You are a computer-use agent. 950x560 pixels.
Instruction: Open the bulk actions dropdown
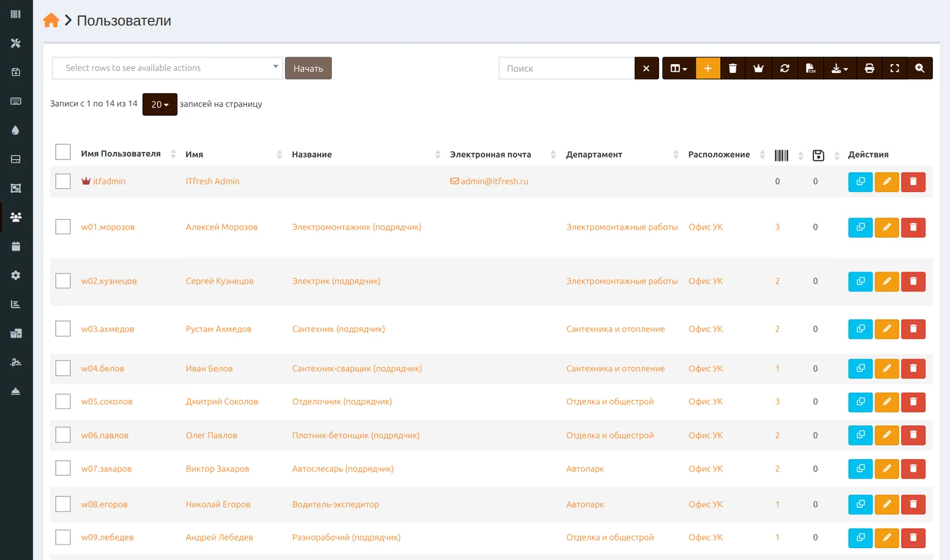click(x=167, y=68)
